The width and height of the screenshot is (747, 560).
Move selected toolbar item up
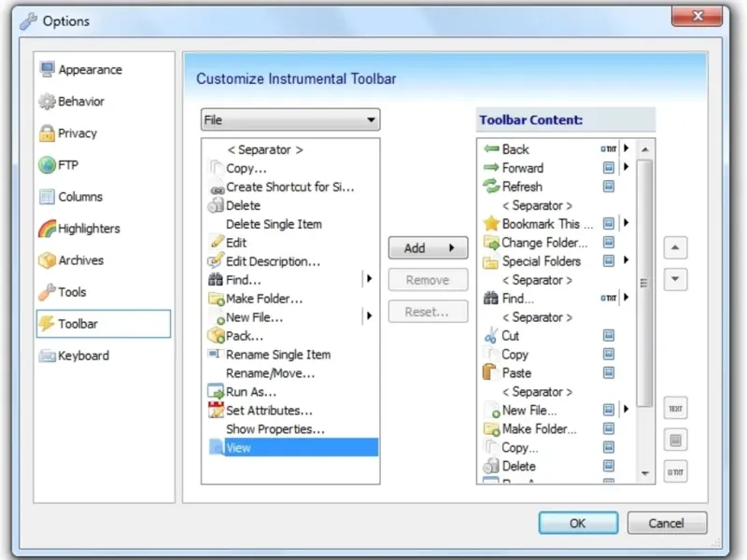(x=675, y=247)
